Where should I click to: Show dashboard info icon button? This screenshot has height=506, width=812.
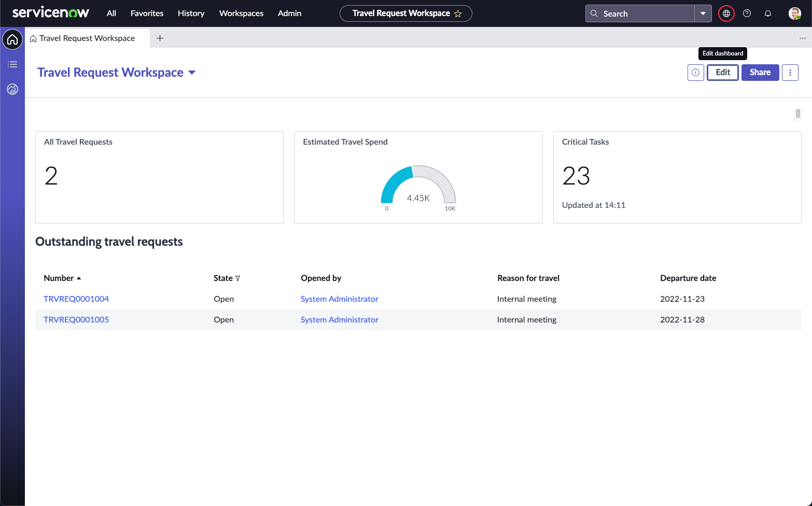click(696, 73)
